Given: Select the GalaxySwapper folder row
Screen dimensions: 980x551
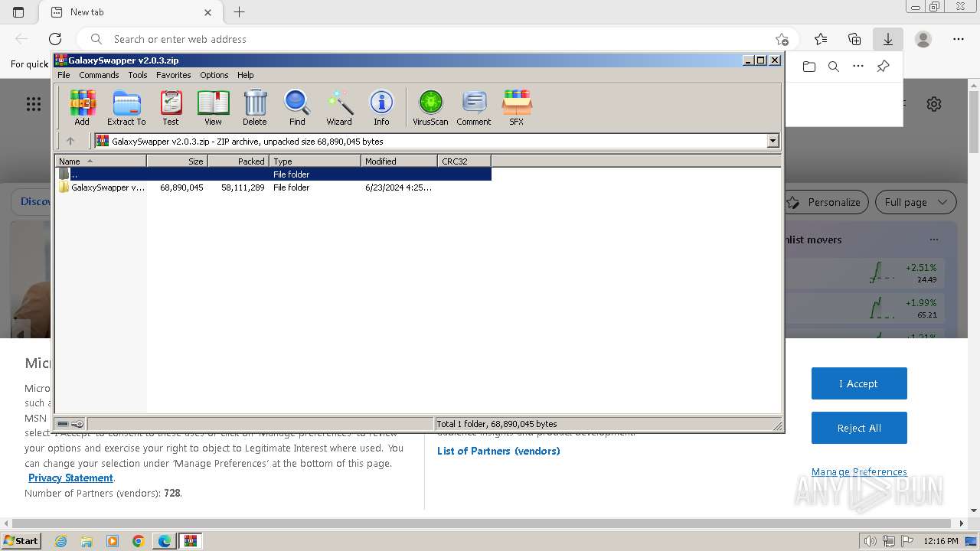Looking at the screenshot, I should 273,187.
